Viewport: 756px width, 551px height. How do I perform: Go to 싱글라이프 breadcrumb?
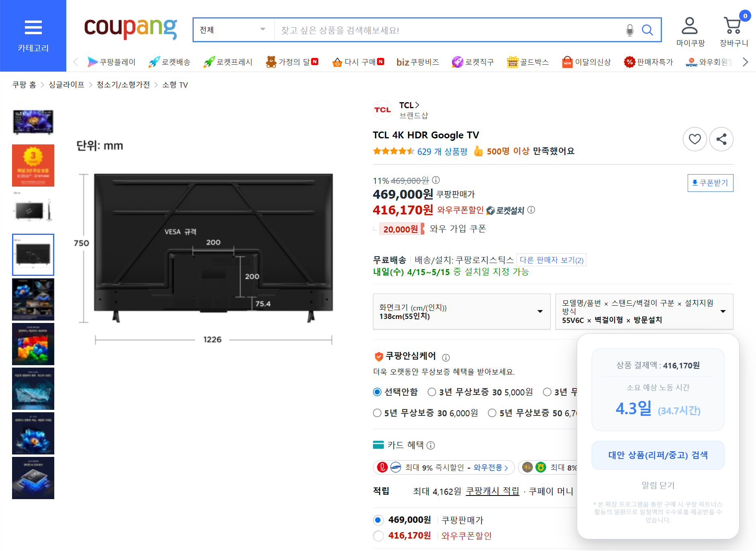click(66, 84)
